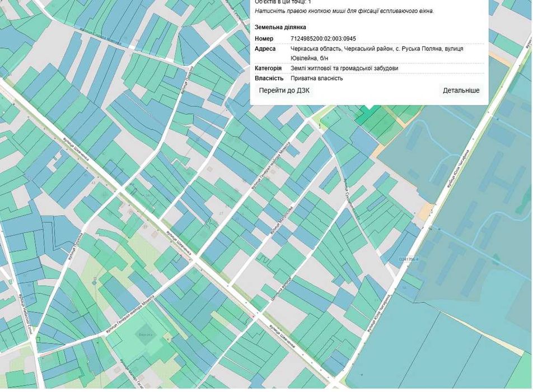Screen dimensions: 533x392
Task: Click the parcel number 7124985200:02:003:0945
Action: (323, 39)
